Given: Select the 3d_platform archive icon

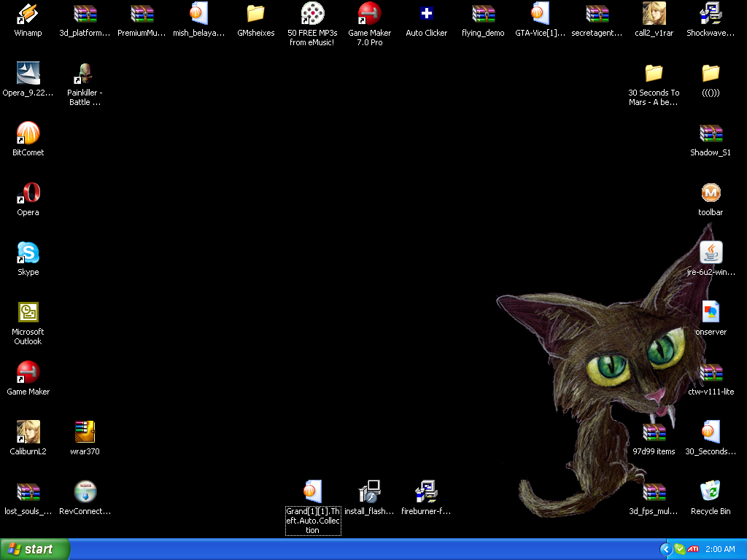Looking at the screenshot, I should tap(85, 14).
